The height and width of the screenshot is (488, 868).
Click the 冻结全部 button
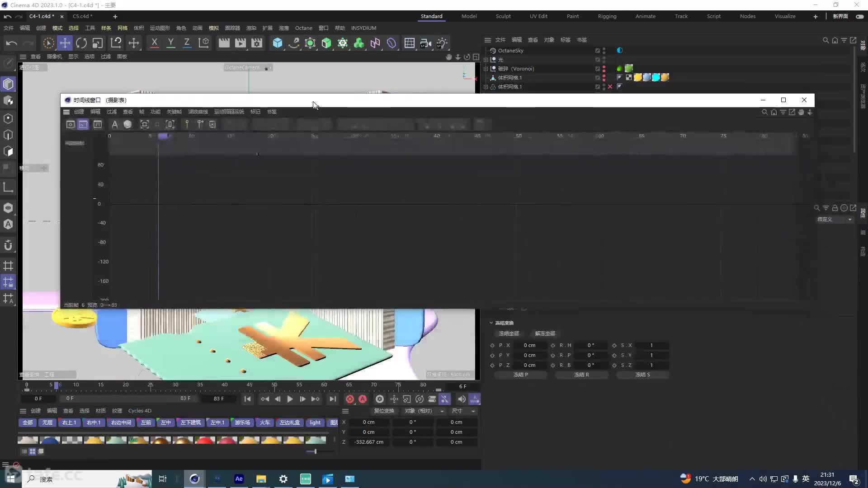[x=509, y=333]
